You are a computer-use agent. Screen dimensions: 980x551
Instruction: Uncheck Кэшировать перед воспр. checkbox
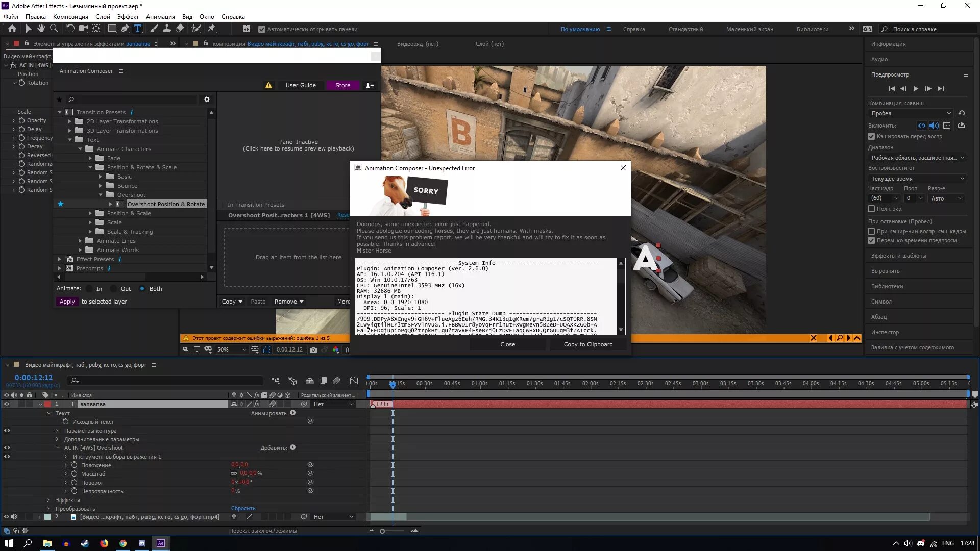tap(871, 136)
